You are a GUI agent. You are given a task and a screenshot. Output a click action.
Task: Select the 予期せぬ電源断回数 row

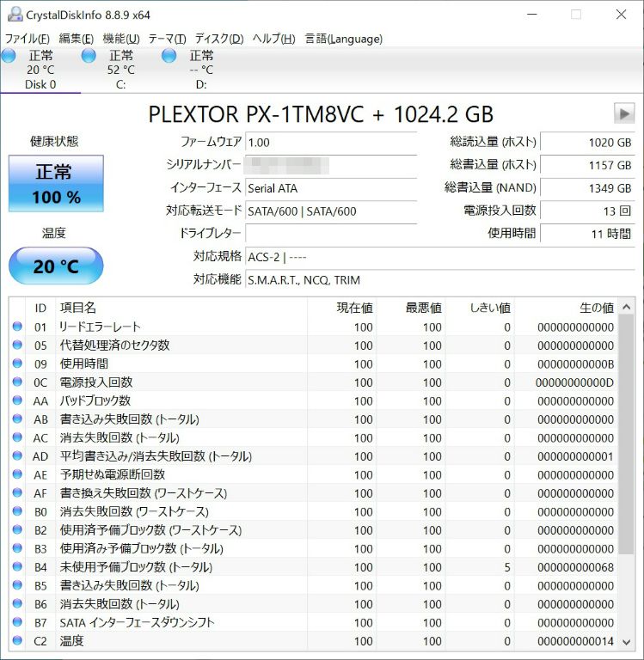(x=313, y=474)
